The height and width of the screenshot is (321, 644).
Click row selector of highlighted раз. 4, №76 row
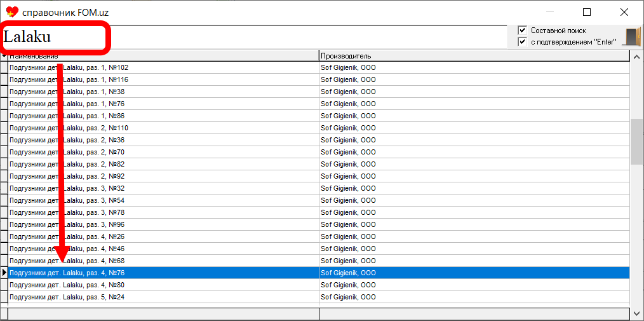(4, 273)
